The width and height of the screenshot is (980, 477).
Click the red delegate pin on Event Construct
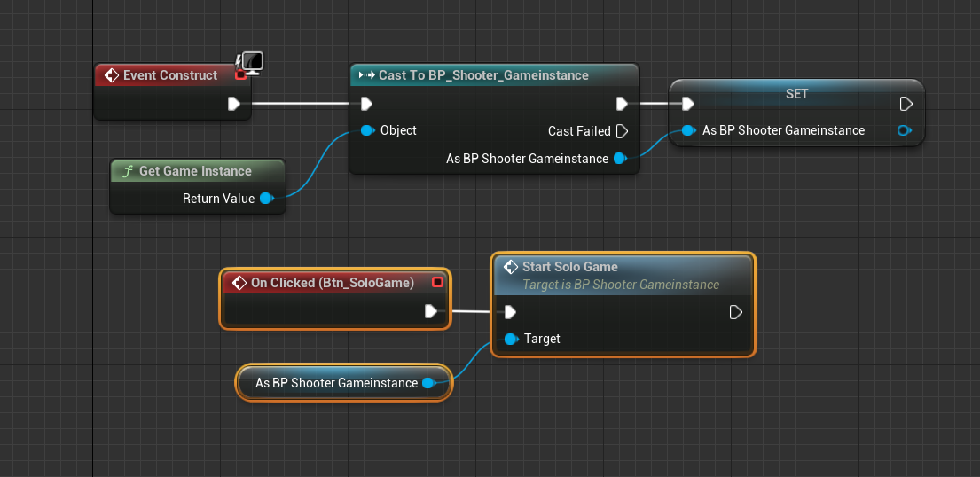pos(239,75)
